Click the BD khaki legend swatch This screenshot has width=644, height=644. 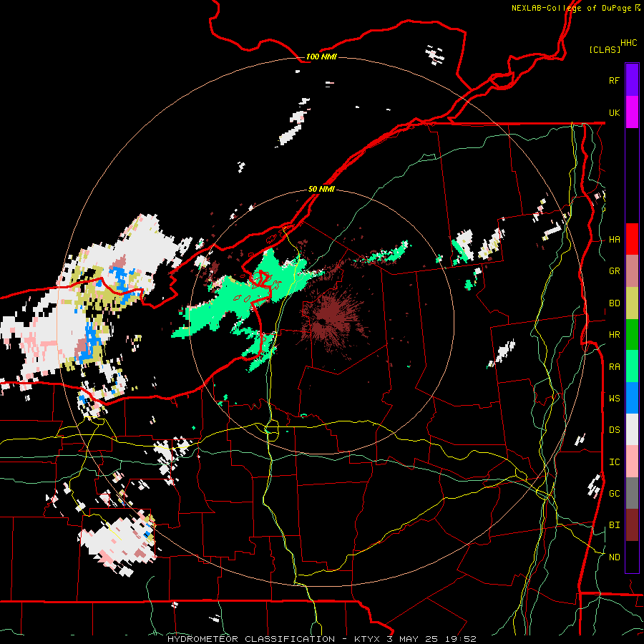point(632,303)
